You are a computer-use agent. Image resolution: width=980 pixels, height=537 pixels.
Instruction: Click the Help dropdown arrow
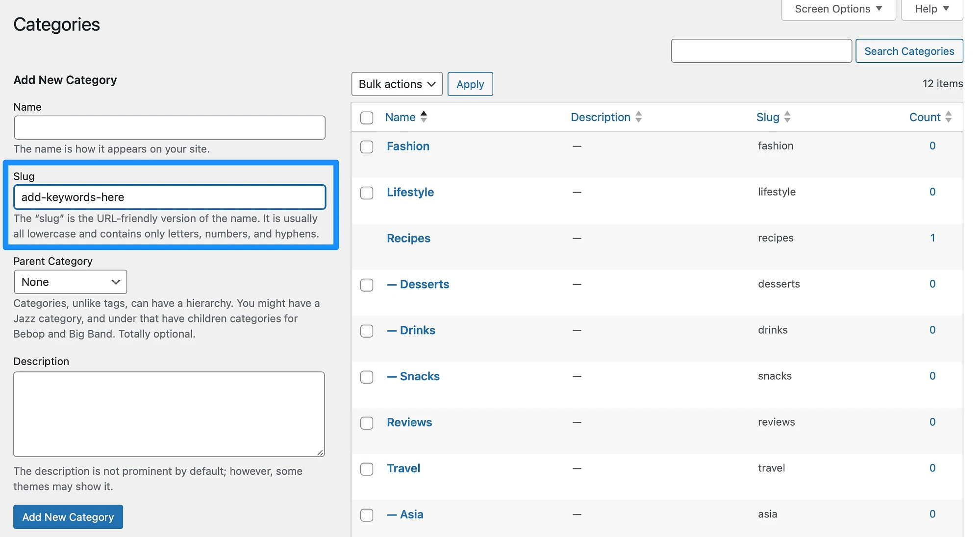point(950,9)
